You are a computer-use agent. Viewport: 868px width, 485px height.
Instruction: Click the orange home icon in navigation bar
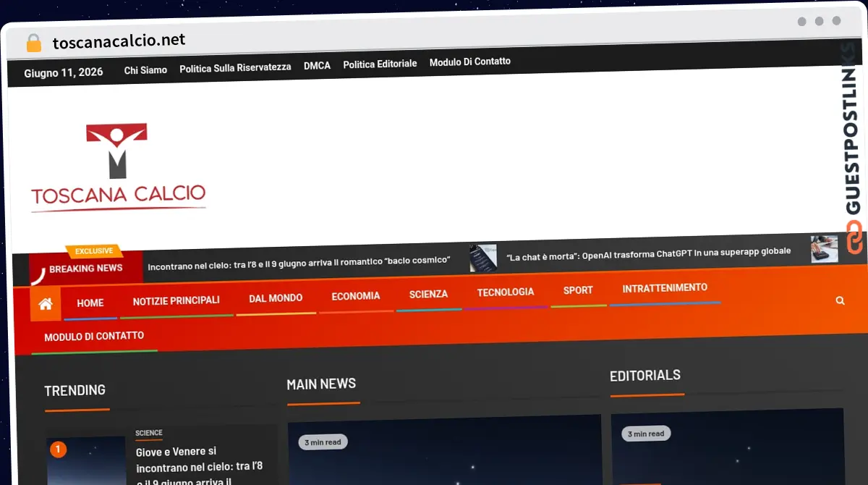point(46,304)
